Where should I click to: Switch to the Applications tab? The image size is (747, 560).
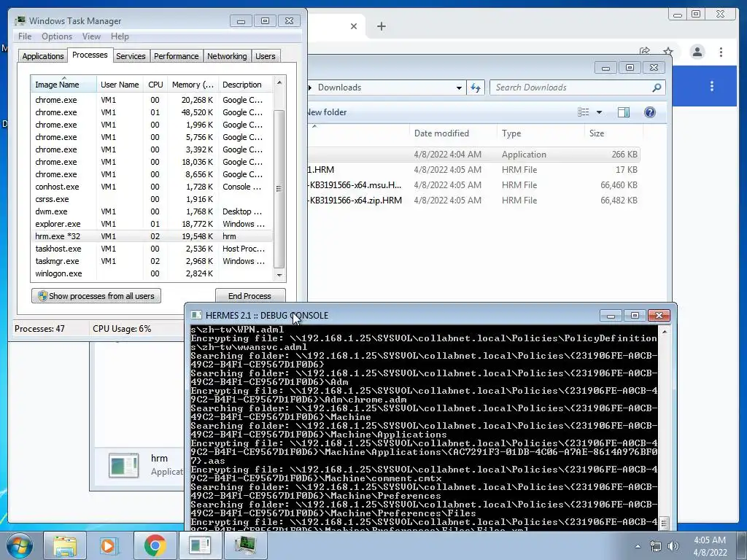(43, 55)
